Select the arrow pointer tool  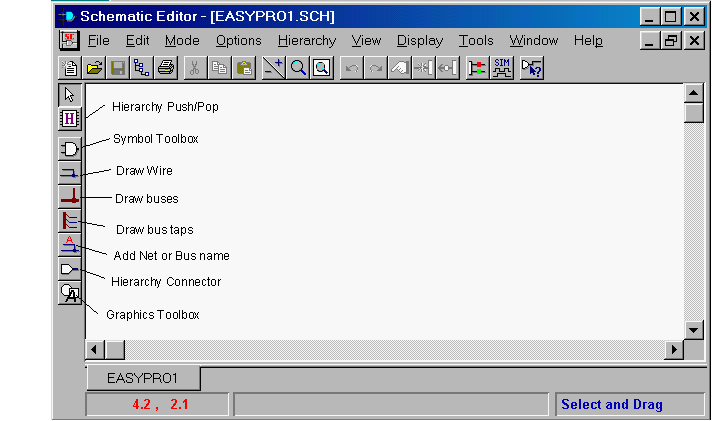point(69,95)
